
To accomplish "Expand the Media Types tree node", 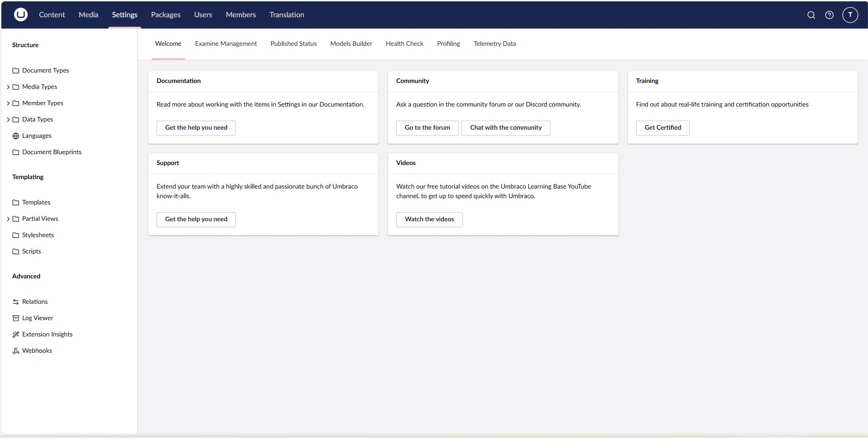I will (8, 87).
